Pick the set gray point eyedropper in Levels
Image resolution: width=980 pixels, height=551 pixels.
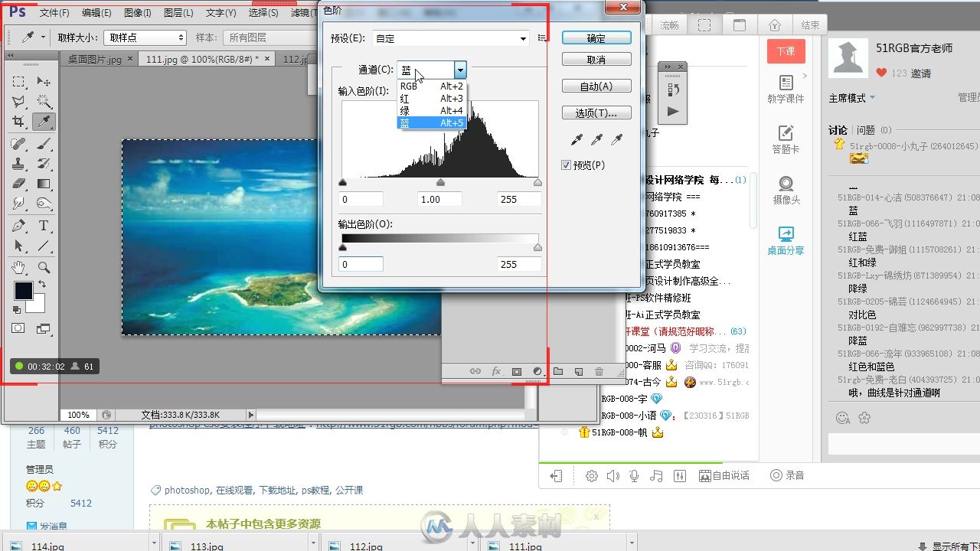click(596, 139)
